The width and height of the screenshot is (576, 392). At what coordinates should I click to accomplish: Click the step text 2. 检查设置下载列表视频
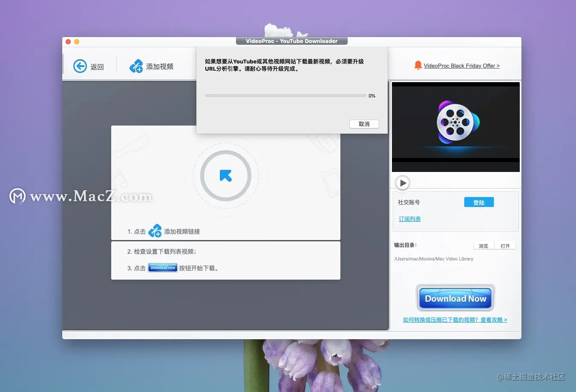pyautogui.click(x=162, y=252)
